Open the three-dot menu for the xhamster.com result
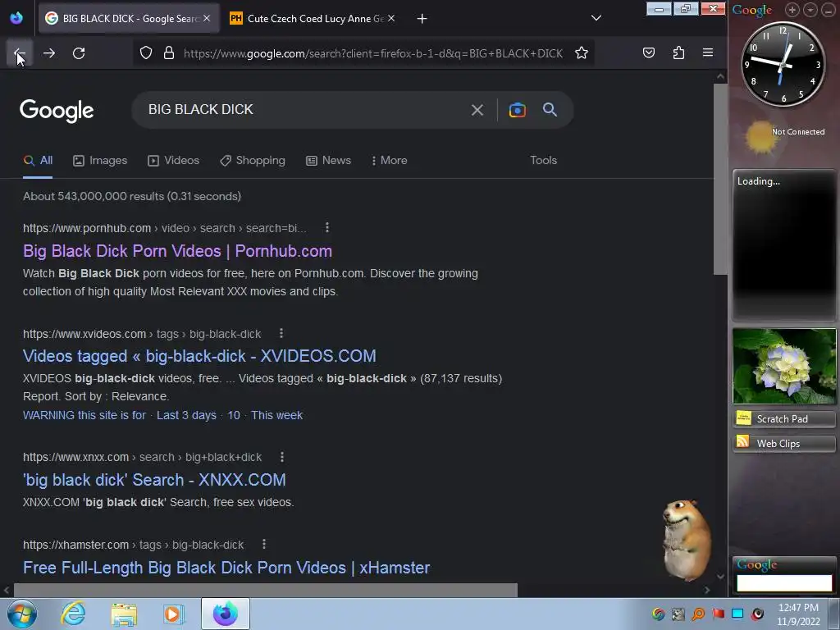This screenshot has height=630, width=840. click(x=263, y=545)
